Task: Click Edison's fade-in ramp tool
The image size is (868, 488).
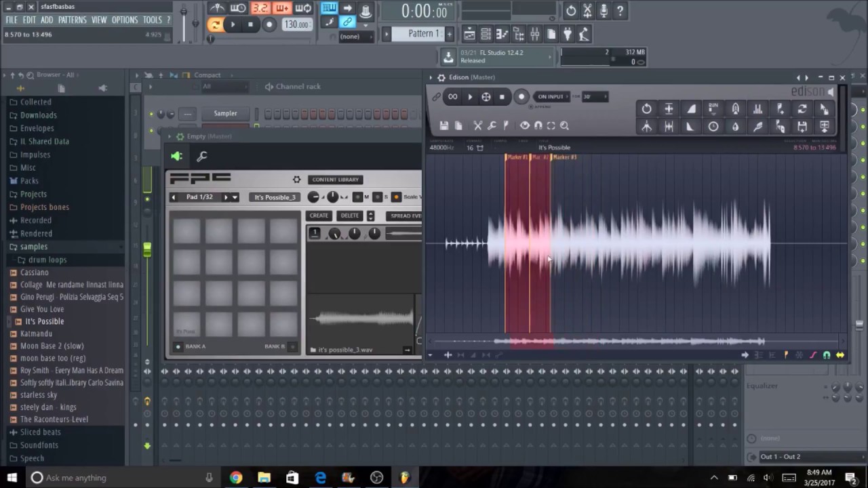Action: click(x=691, y=108)
